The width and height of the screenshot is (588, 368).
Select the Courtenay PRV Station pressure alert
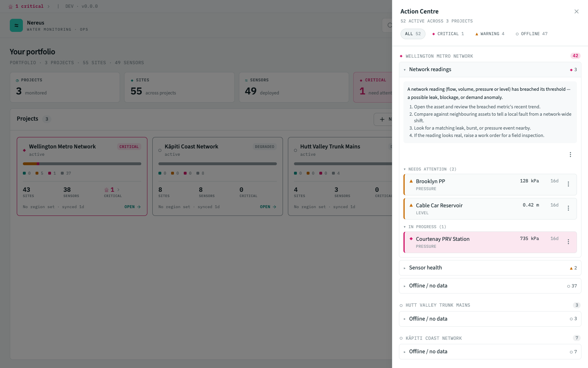490,242
